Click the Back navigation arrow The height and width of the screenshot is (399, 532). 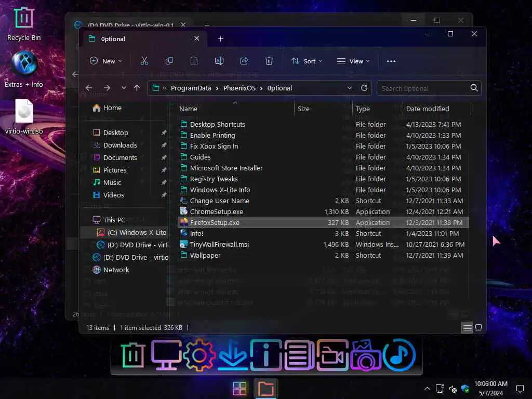(x=89, y=88)
